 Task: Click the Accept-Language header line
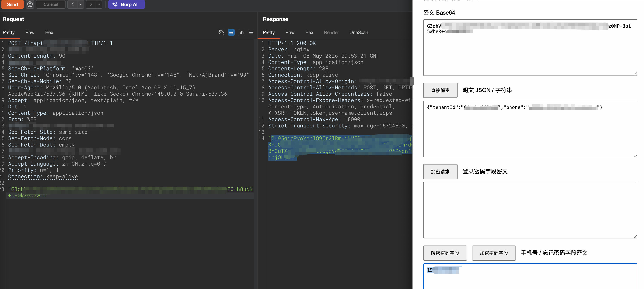click(57, 164)
